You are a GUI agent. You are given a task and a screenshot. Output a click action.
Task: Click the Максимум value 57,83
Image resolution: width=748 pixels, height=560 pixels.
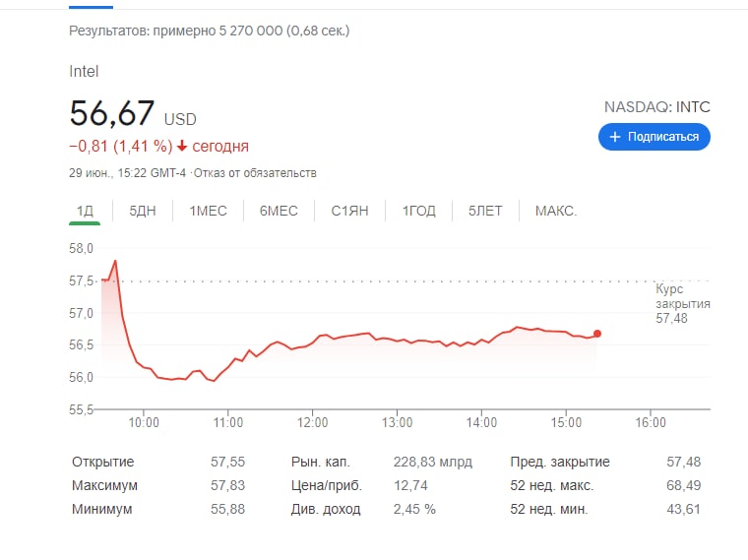[227, 485]
